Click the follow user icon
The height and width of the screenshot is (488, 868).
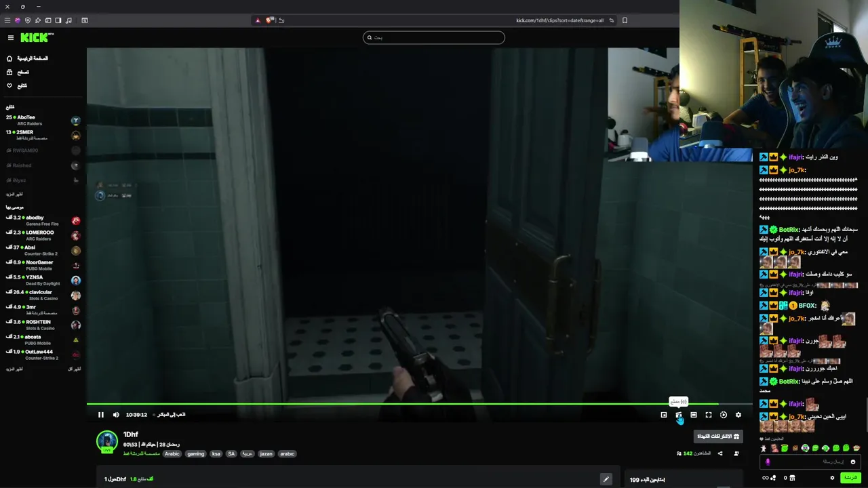click(x=736, y=453)
